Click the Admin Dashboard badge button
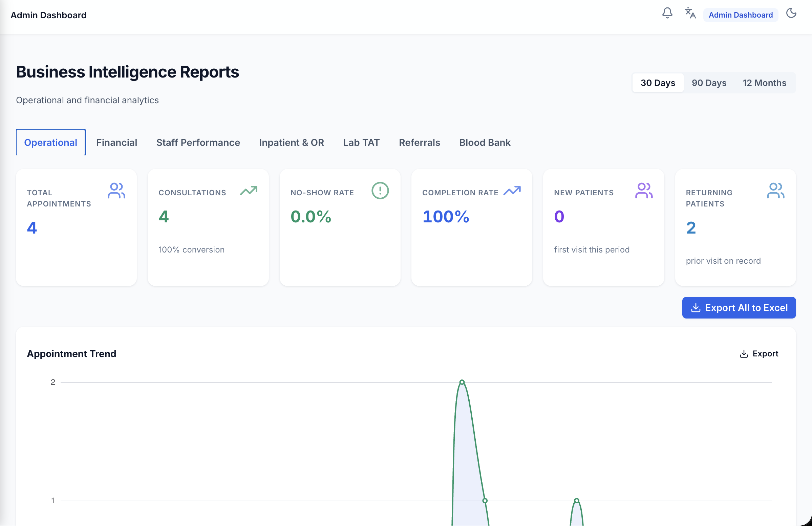This screenshot has height=526, width=812. coord(741,15)
